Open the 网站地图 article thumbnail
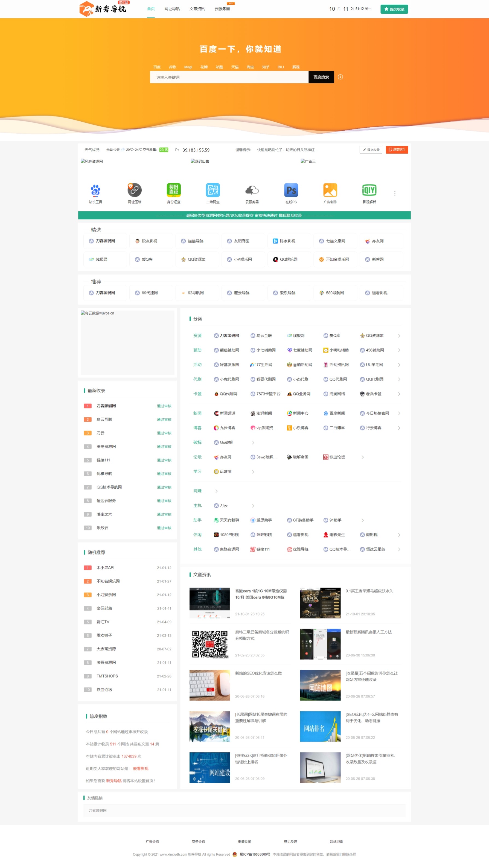The image size is (489, 868). tap(320, 685)
